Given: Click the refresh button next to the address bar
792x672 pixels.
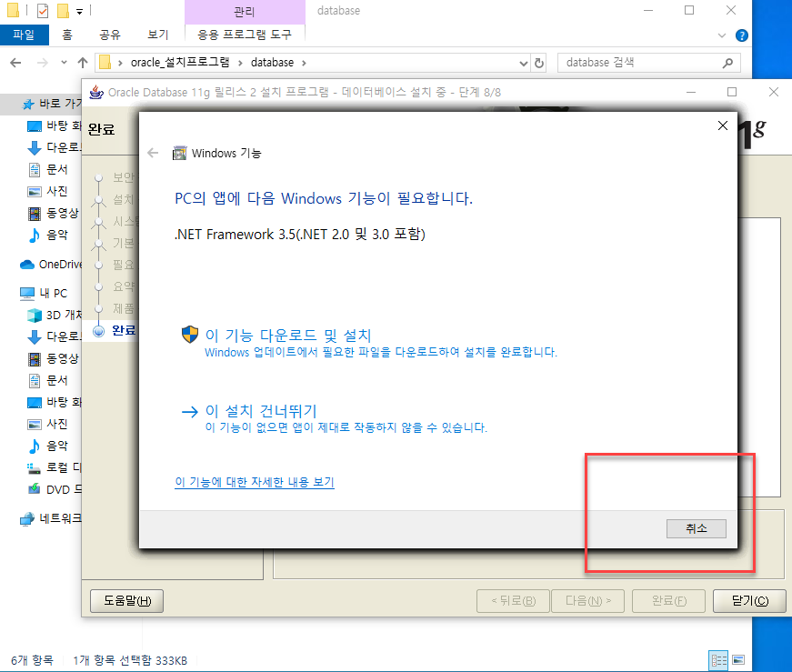Looking at the screenshot, I should coord(539,63).
